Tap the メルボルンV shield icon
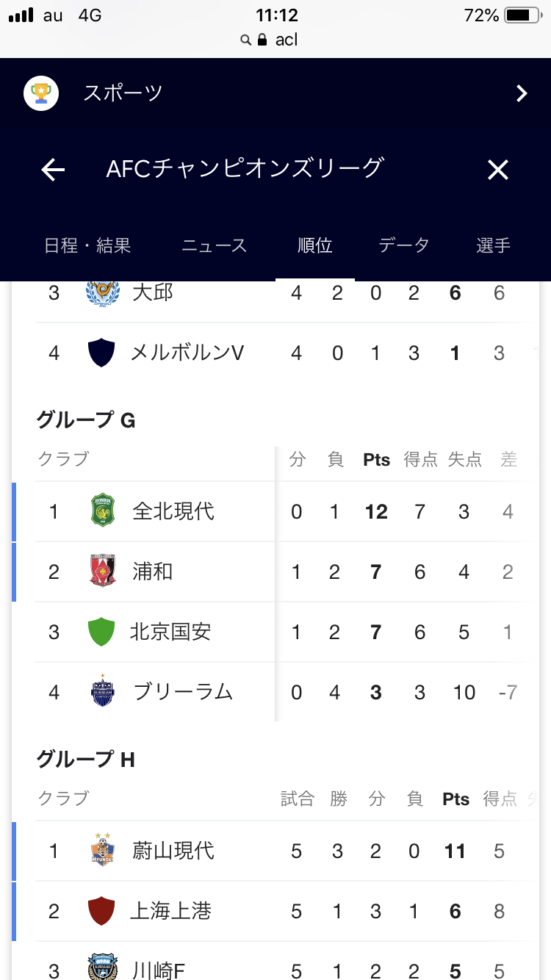 tap(101, 353)
